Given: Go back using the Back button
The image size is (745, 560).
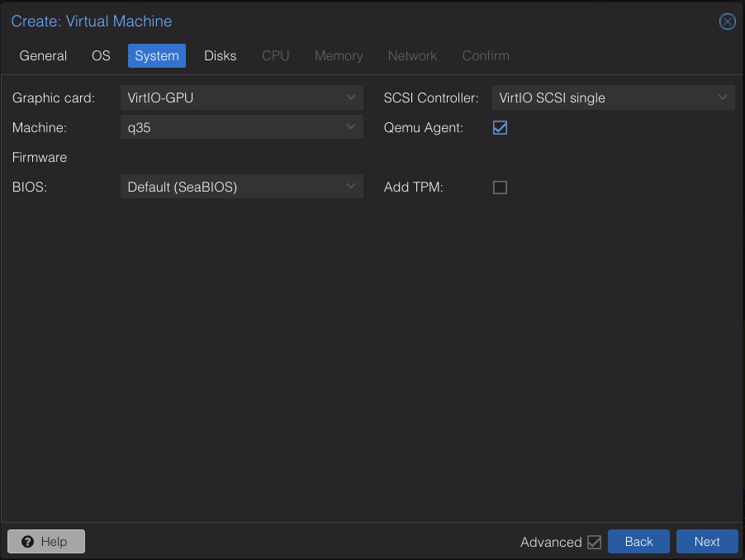Looking at the screenshot, I should point(638,542).
